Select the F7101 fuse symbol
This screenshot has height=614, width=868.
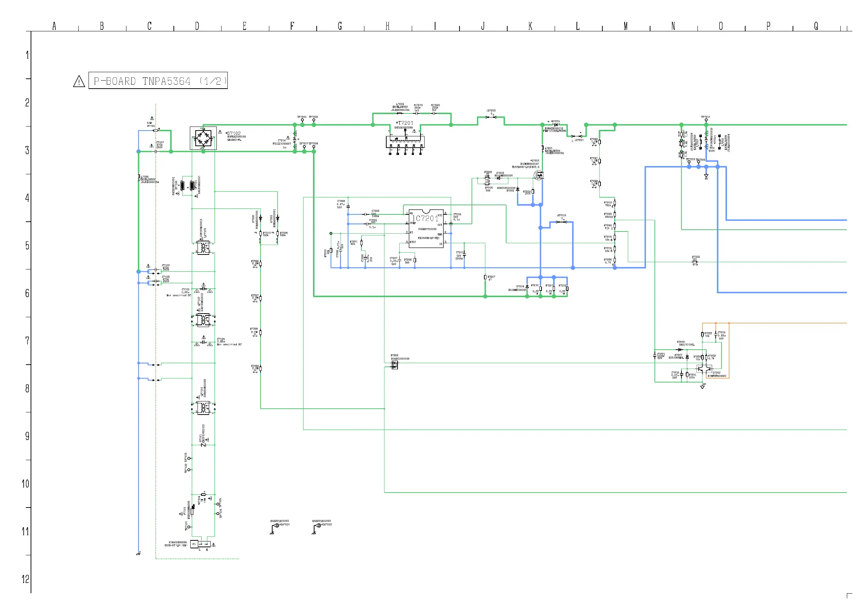point(192,511)
